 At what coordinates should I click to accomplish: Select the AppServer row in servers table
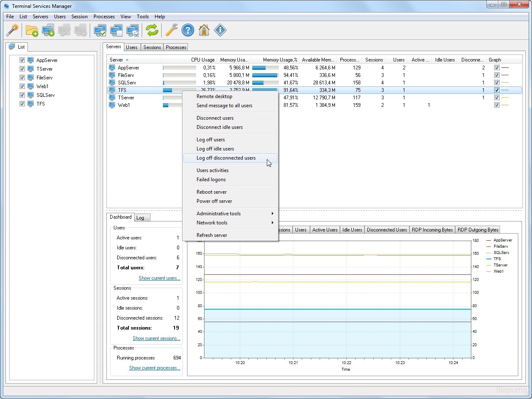point(128,68)
